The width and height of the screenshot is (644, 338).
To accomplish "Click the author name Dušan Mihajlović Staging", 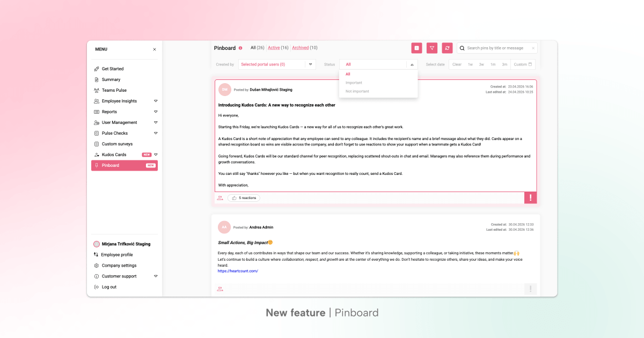I will (x=271, y=90).
